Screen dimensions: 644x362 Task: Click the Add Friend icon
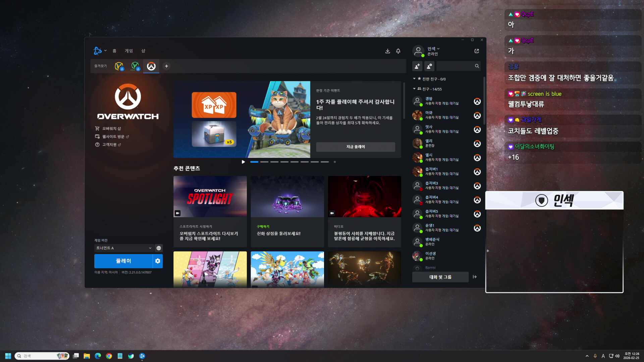point(417,66)
